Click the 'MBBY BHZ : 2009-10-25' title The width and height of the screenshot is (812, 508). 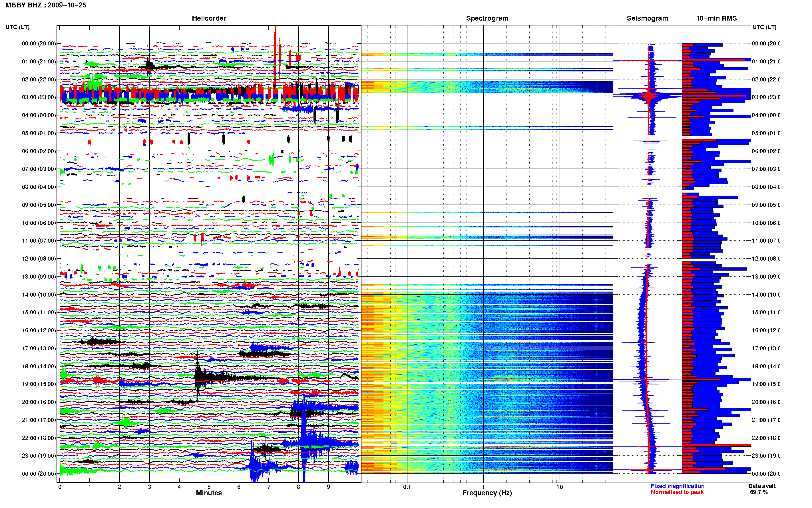46,5
